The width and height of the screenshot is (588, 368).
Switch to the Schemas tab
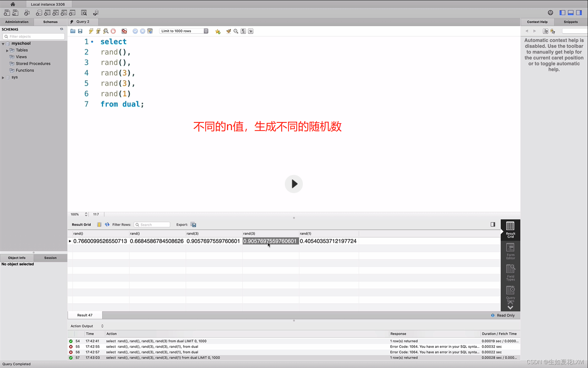point(50,21)
